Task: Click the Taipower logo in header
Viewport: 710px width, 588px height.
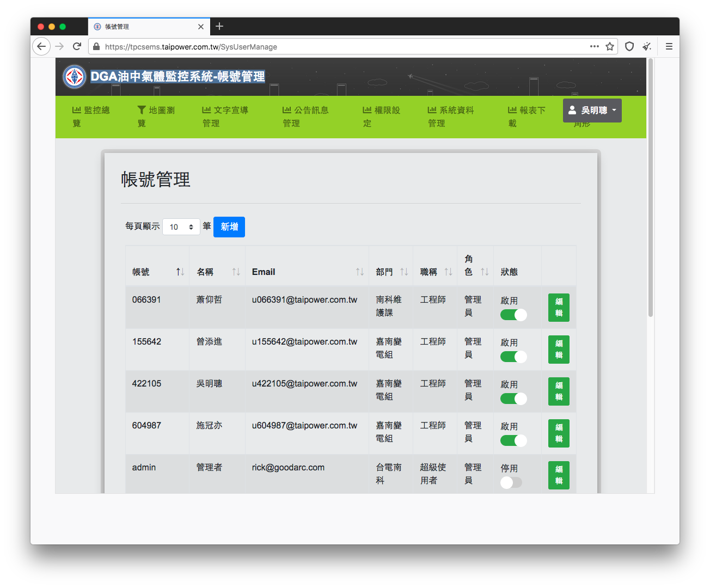Action: [x=75, y=77]
